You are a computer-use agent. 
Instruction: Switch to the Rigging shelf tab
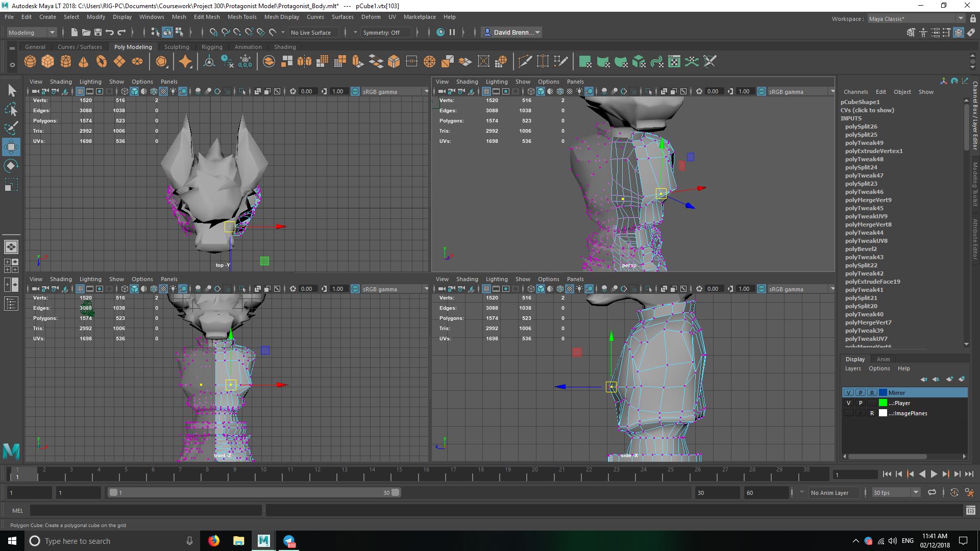pos(212,46)
